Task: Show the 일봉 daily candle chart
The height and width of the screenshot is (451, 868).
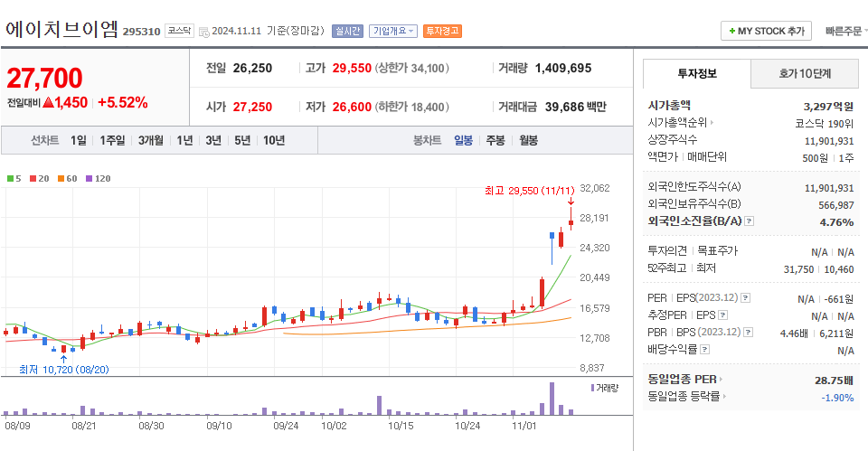Action: (x=463, y=141)
